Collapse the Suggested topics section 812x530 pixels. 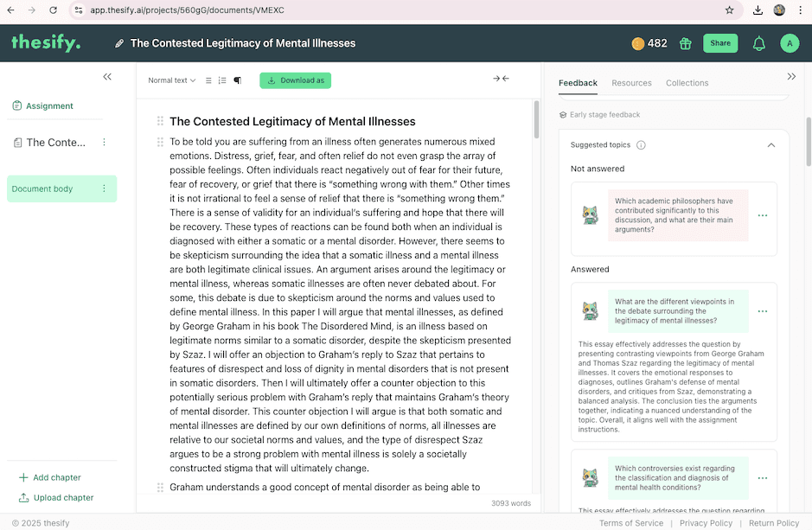771,144
